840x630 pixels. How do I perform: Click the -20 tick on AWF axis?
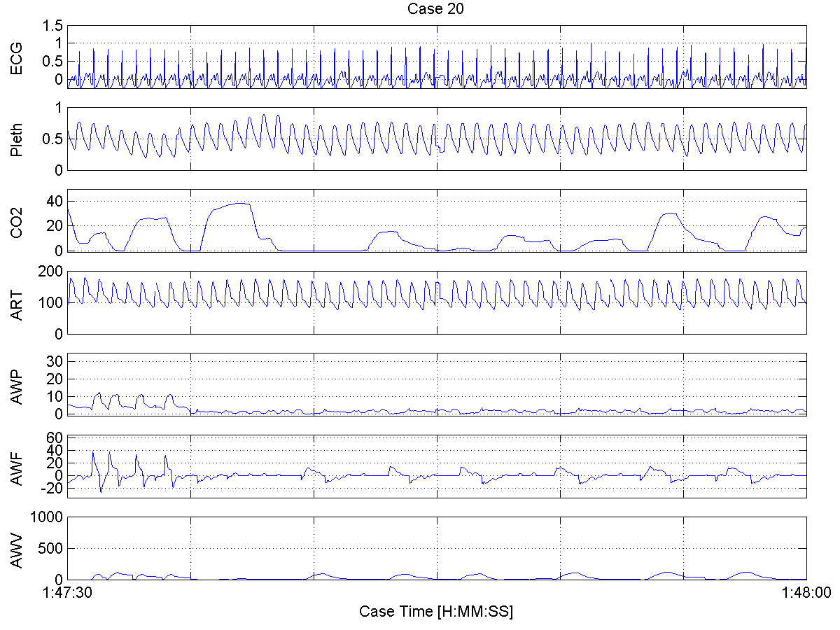tap(52, 489)
